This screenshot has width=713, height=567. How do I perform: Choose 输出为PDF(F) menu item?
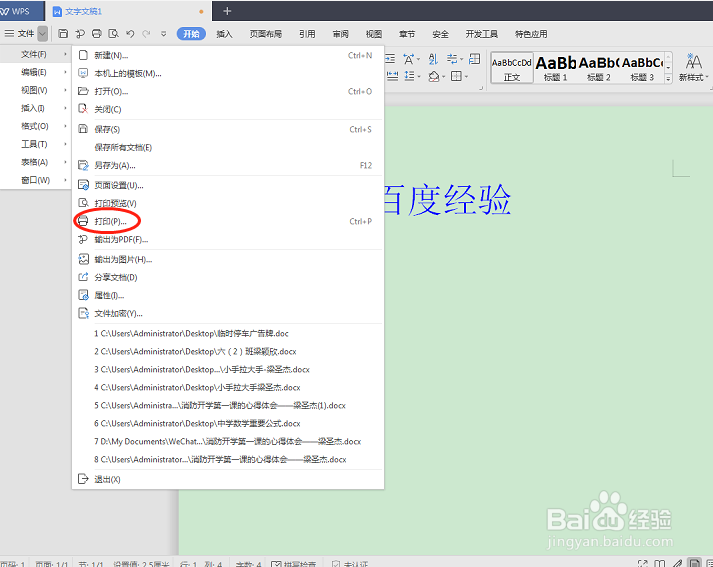click(227, 239)
